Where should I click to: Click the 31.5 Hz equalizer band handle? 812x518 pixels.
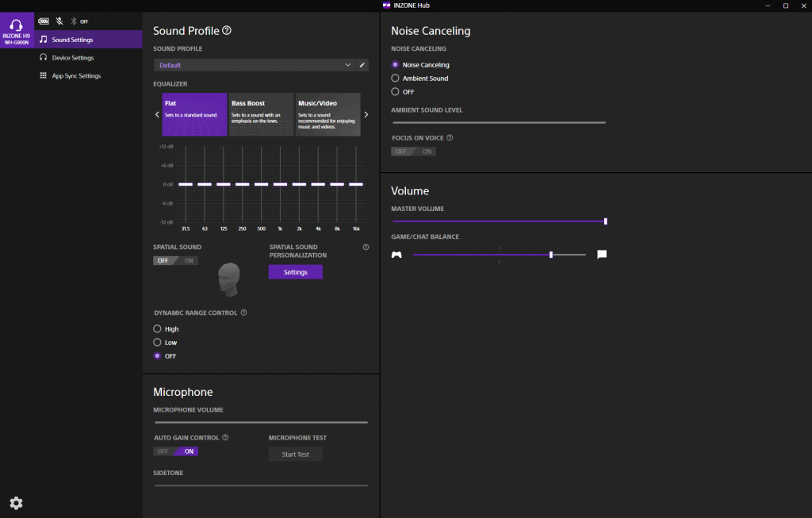point(186,184)
